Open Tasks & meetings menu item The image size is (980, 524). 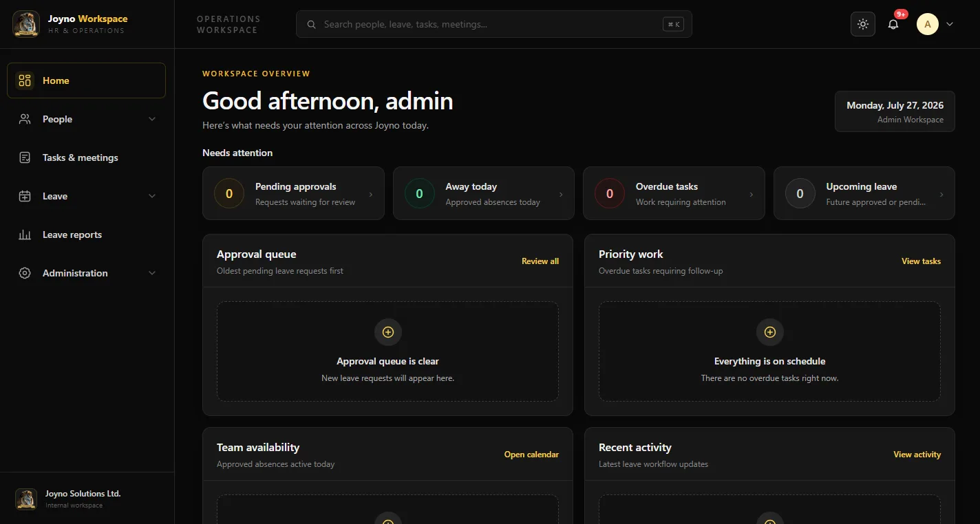pos(86,157)
